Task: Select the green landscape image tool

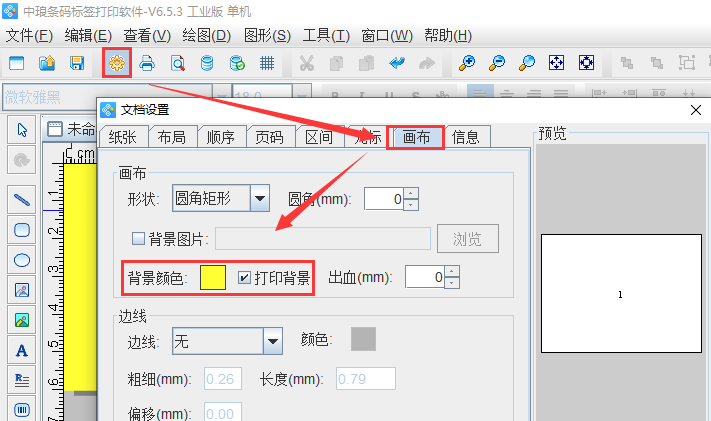Action: tap(22, 320)
